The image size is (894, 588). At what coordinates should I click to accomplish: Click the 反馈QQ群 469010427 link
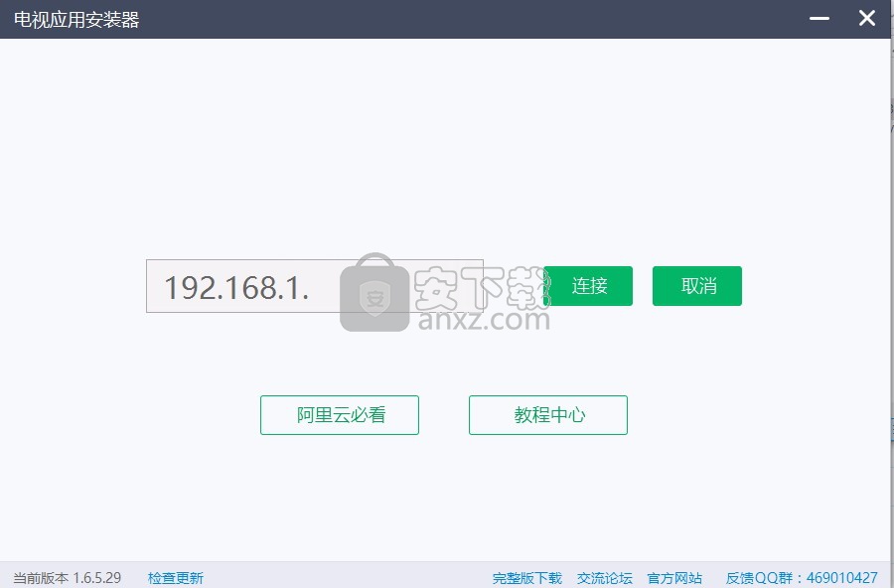click(802, 578)
